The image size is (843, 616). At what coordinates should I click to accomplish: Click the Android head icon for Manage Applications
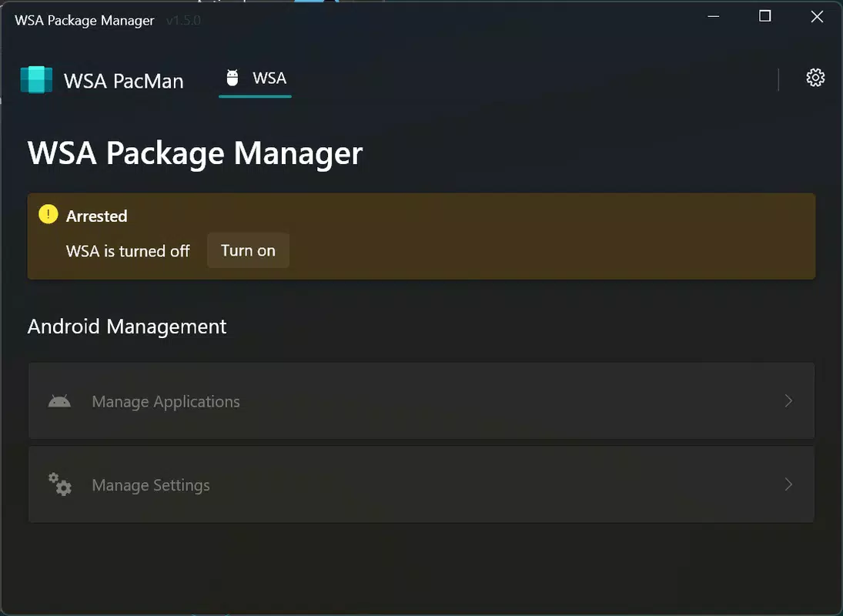pos(59,401)
